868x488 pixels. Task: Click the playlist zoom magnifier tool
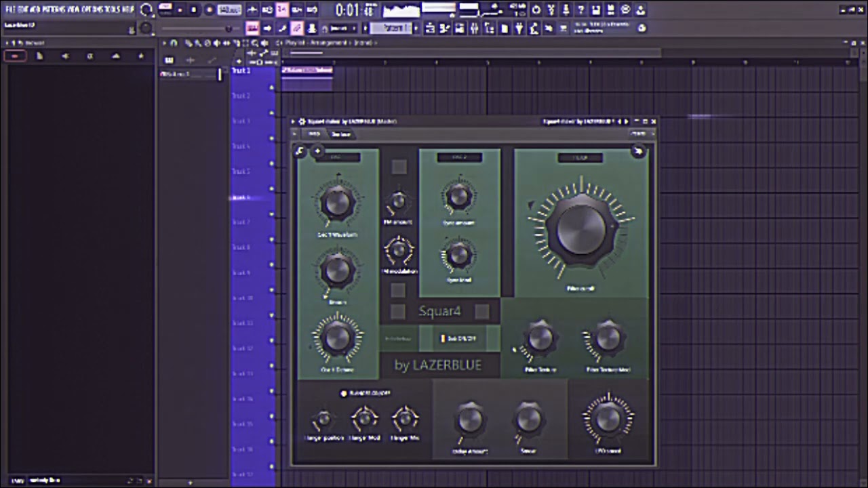(x=255, y=43)
